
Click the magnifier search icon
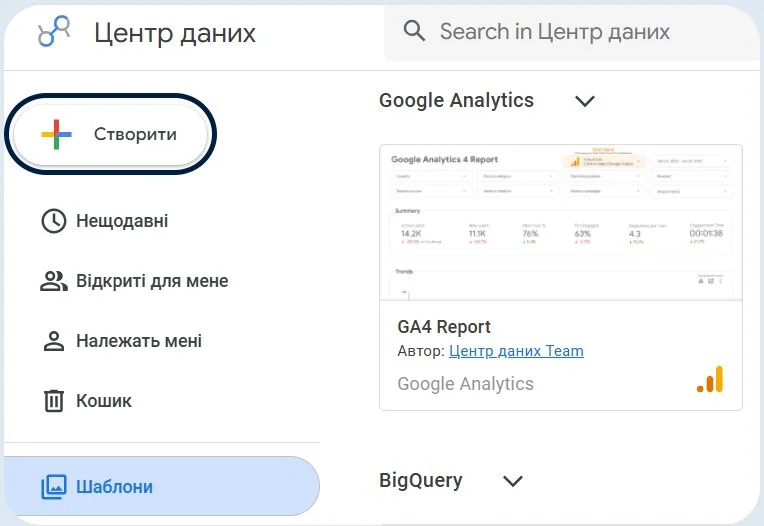click(x=414, y=31)
